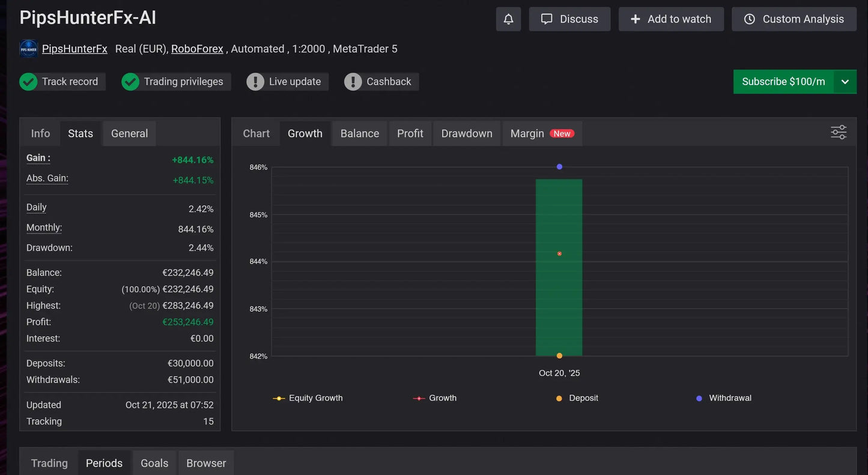Open the chart settings sliders icon

point(839,133)
